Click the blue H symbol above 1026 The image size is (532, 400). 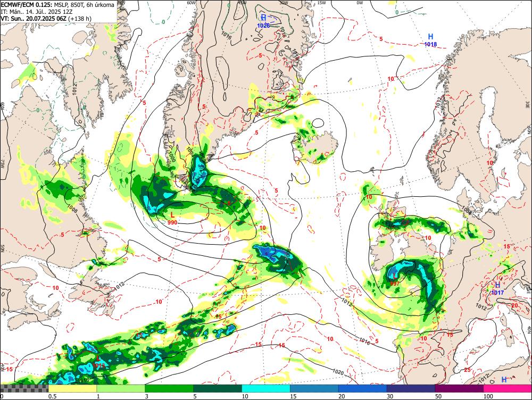pyautogui.click(x=263, y=18)
